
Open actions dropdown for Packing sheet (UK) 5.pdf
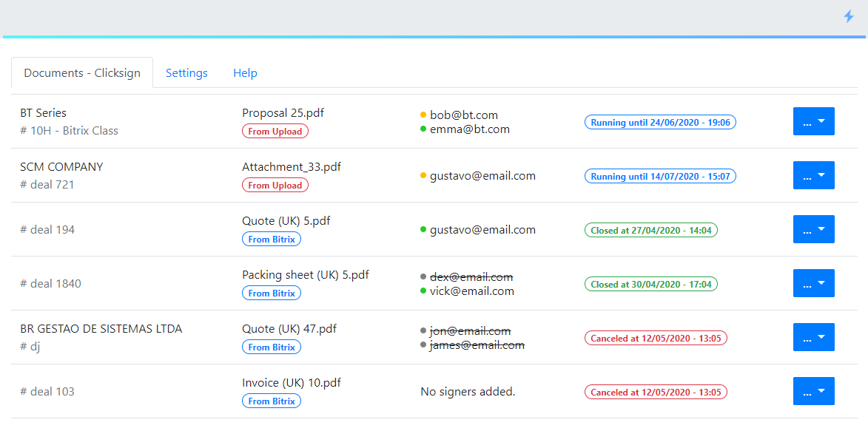813,283
